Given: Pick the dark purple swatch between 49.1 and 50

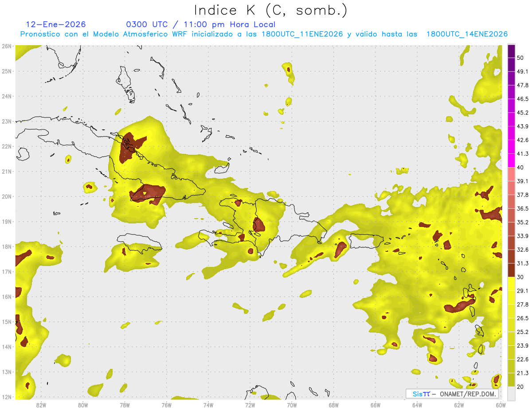Looking at the screenshot, I should point(511,65).
